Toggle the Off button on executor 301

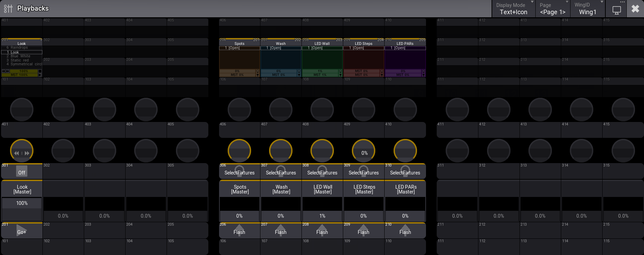click(x=22, y=171)
